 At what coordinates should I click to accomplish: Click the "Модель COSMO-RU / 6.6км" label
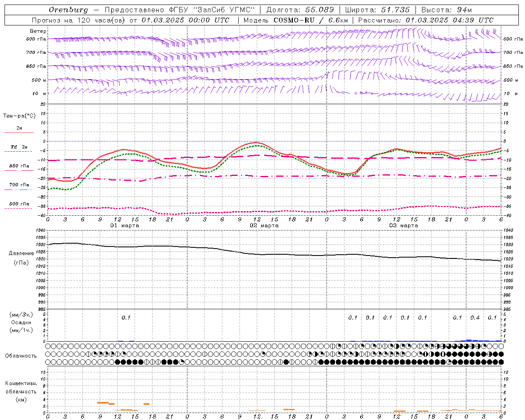click(296, 20)
